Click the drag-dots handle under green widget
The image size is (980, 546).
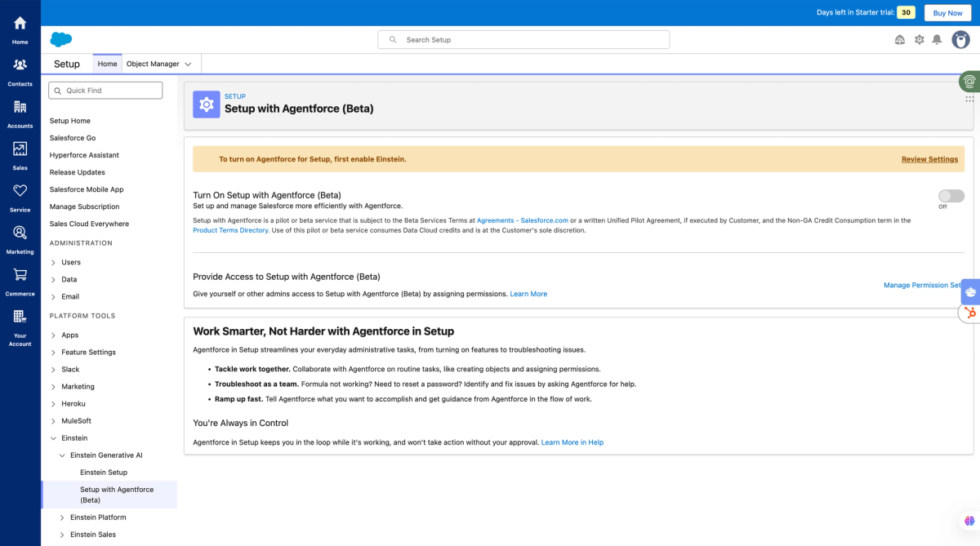click(969, 99)
